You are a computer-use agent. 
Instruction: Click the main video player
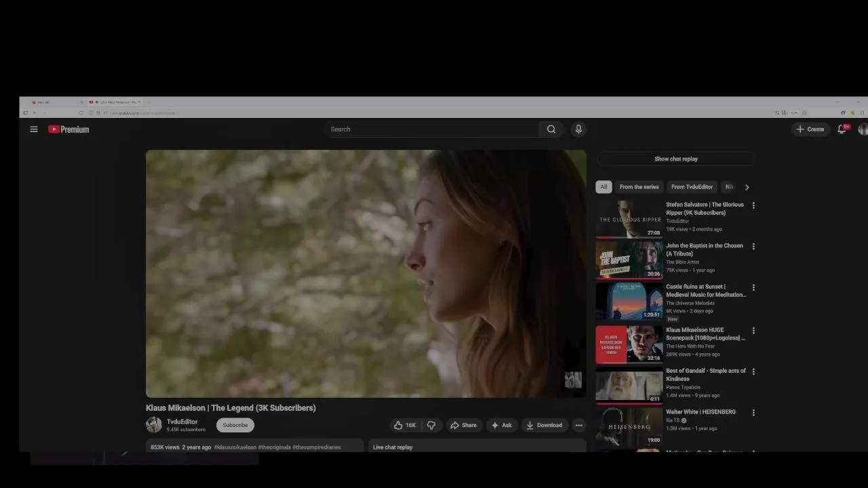pos(366,274)
